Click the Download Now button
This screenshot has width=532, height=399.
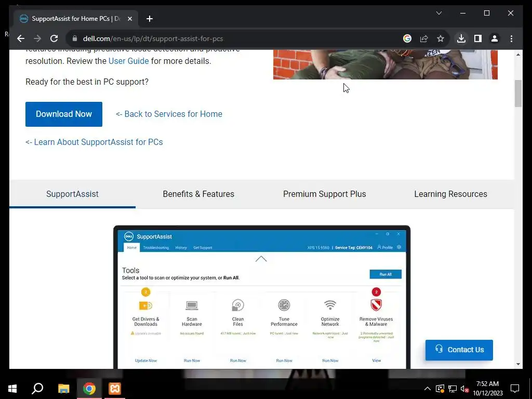64,114
